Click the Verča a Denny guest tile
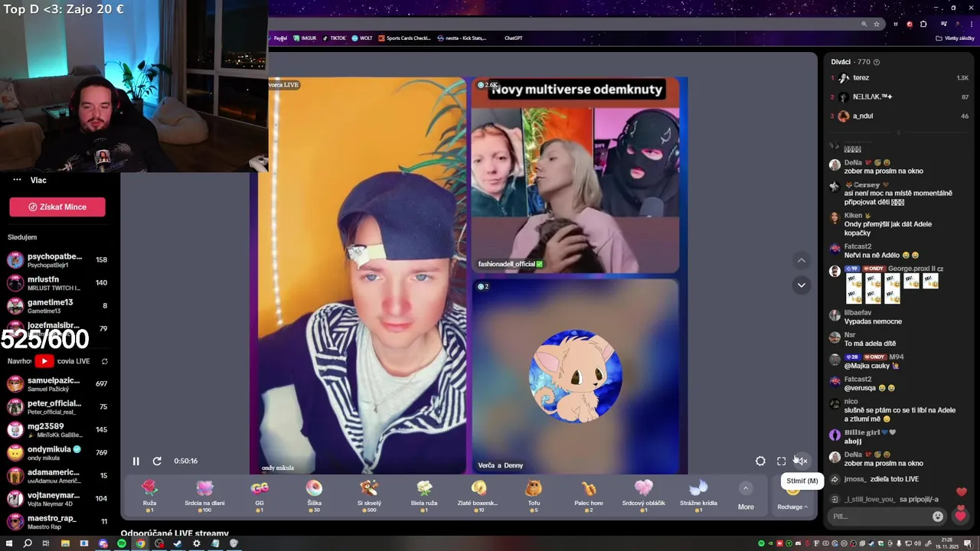Viewport: 980px width, 551px height. coord(575,376)
